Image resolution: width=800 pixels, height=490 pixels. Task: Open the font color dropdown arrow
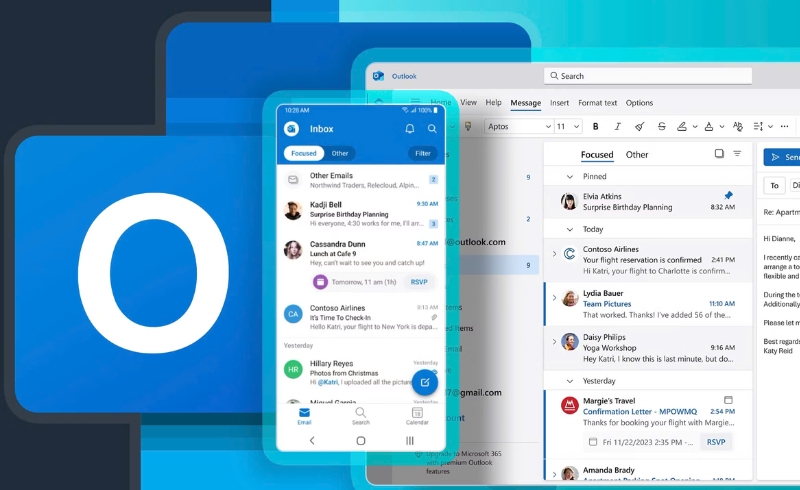click(722, 127)
